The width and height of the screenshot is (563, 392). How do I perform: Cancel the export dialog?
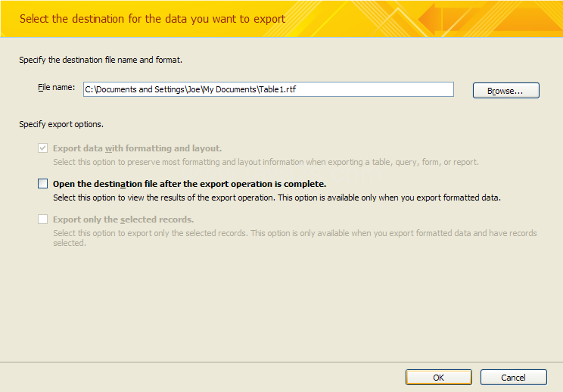click(x=514, y=378)
